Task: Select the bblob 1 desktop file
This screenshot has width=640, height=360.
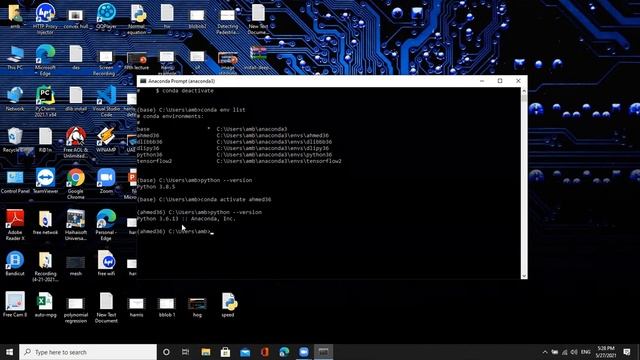Action: [167, 307]
